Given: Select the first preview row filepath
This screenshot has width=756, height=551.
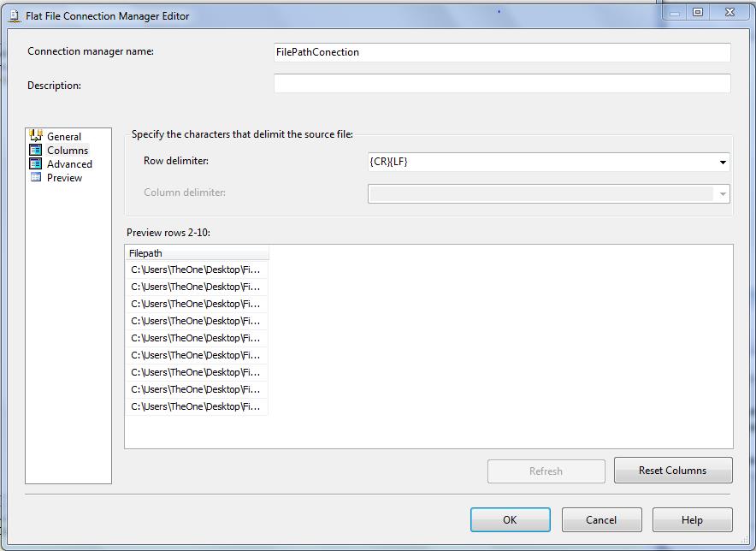Looking at the screenshot, I should tap(196, 270).
